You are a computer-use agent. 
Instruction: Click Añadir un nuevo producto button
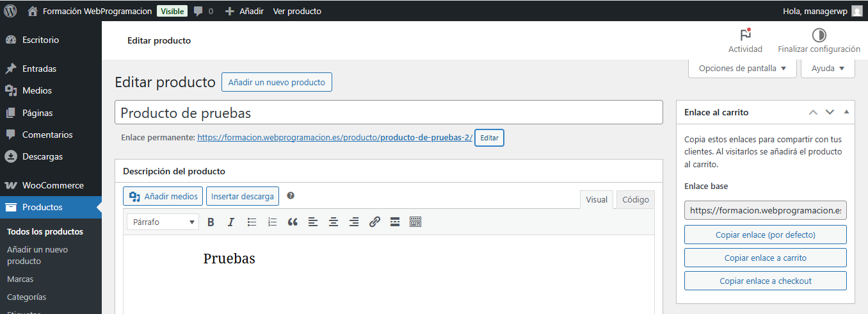[x=277, y=82]
